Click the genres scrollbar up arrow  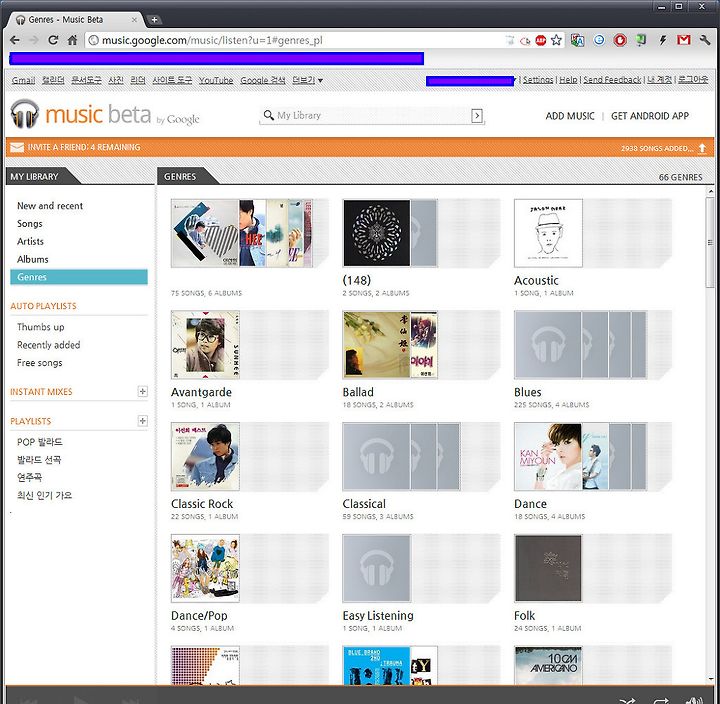[x=710, y=191]
